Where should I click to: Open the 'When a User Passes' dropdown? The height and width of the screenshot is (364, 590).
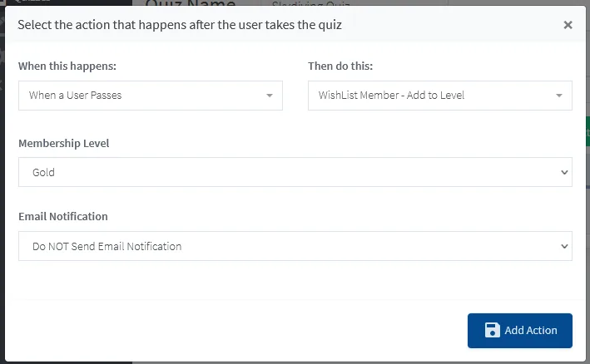(141, 96)
